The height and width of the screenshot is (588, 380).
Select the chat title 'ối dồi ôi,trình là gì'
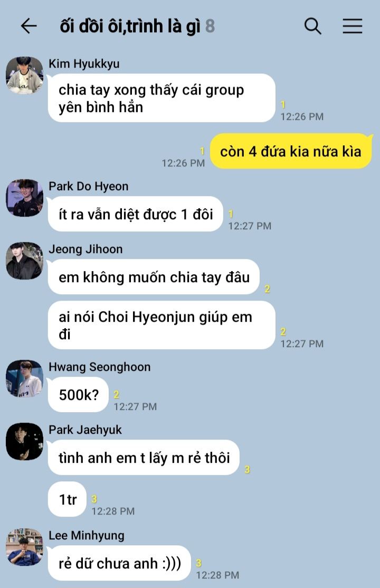click(x=130, y=26)
